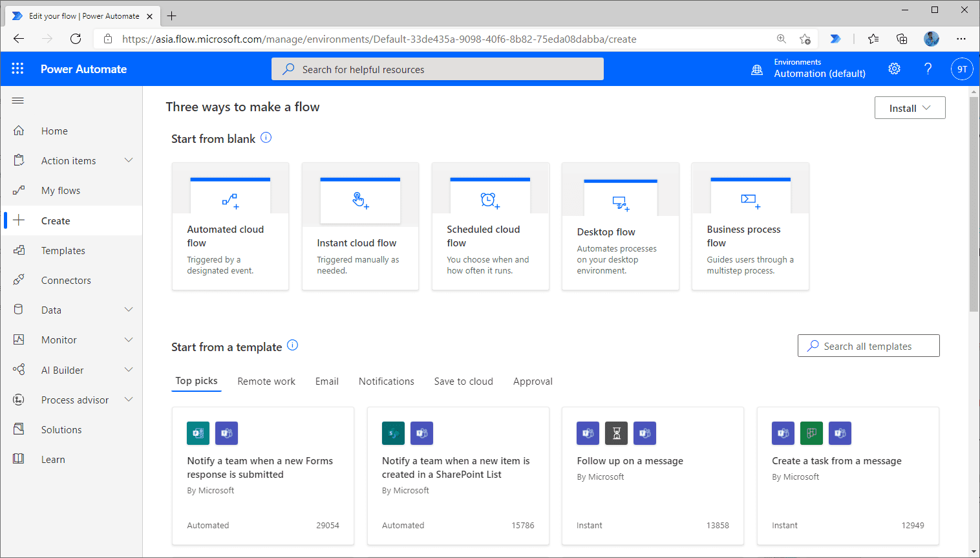Select the Scheduled cloud flow card
This screenshot has width=980, height=558.
click(490, 226)
